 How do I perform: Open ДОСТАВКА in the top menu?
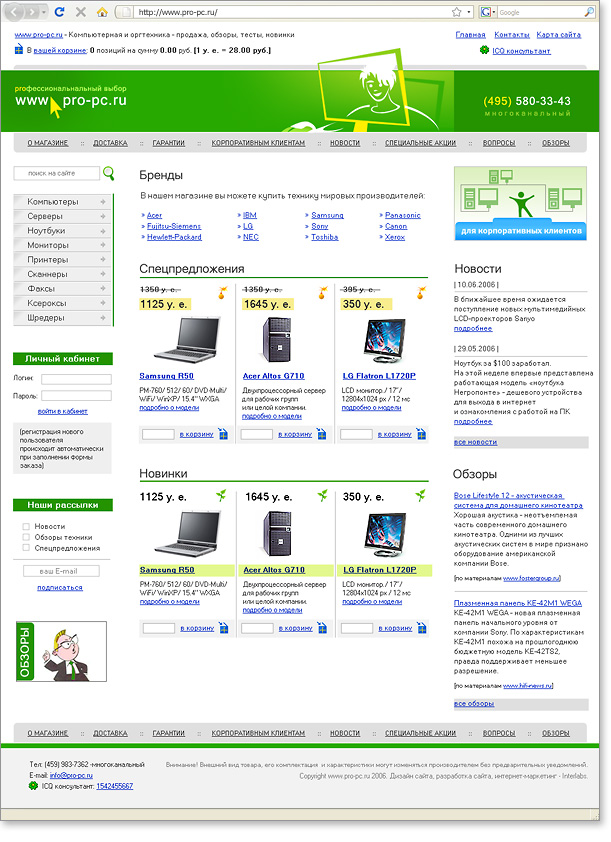point(110,143)
